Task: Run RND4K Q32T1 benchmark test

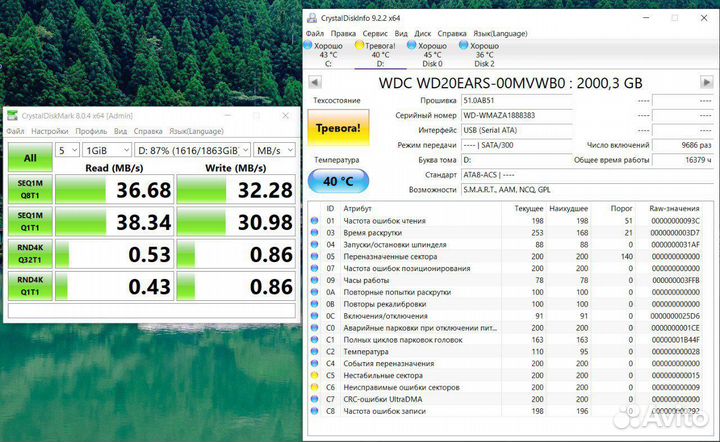Action: point(30,253)
